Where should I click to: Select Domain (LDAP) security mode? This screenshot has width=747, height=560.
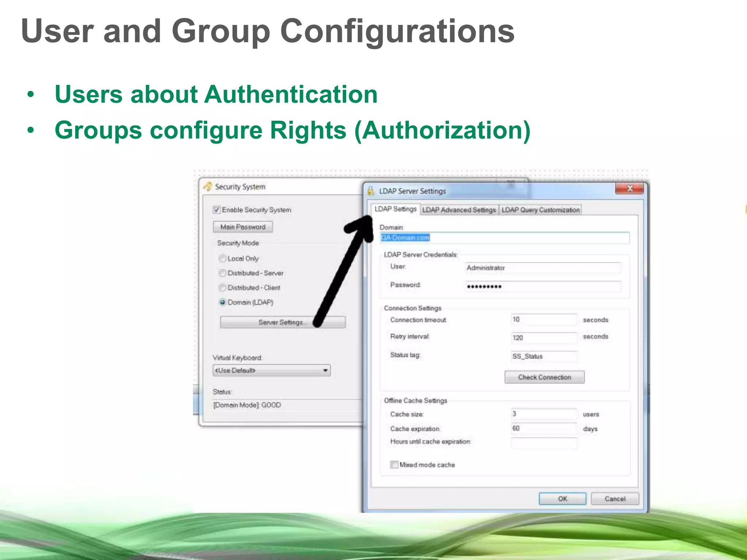tap(222, 302)
